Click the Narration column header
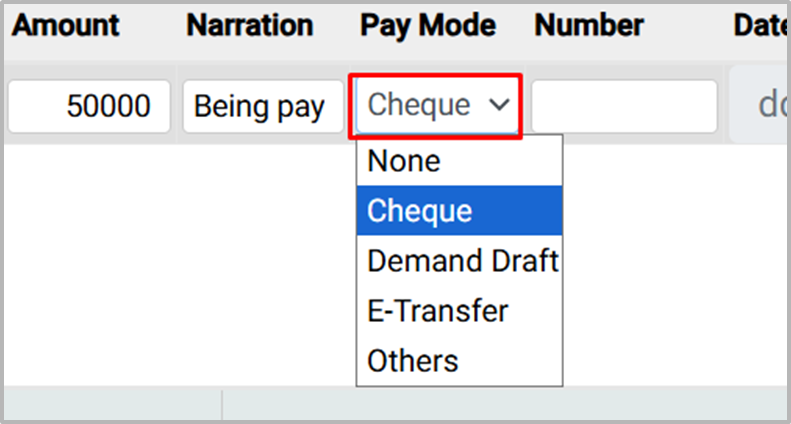Viewport: 791px width, 424px height. pyautogui.click(x=249, y=26)
